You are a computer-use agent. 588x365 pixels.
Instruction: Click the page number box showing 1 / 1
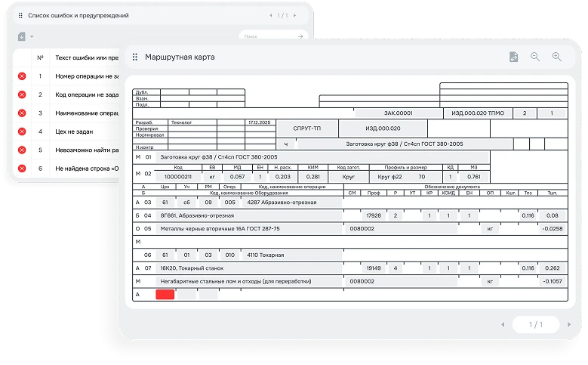pos(534,324)
